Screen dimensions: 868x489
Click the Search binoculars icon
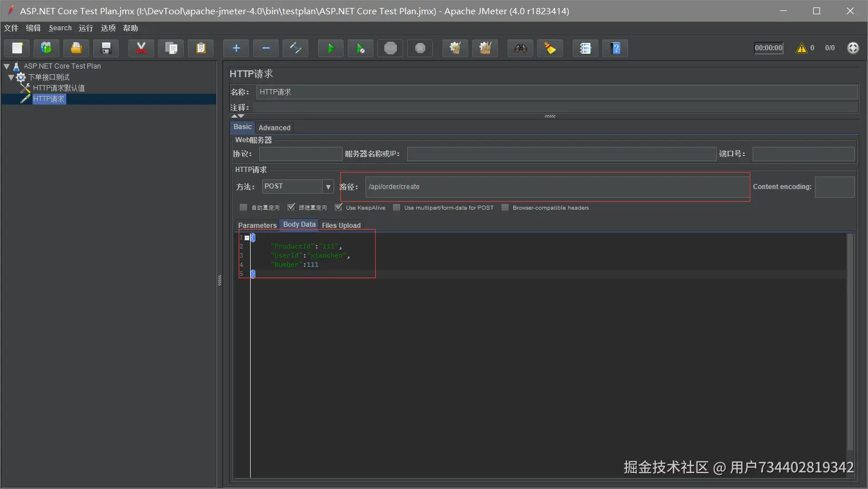pyautogui.click(x=520, y=49)
